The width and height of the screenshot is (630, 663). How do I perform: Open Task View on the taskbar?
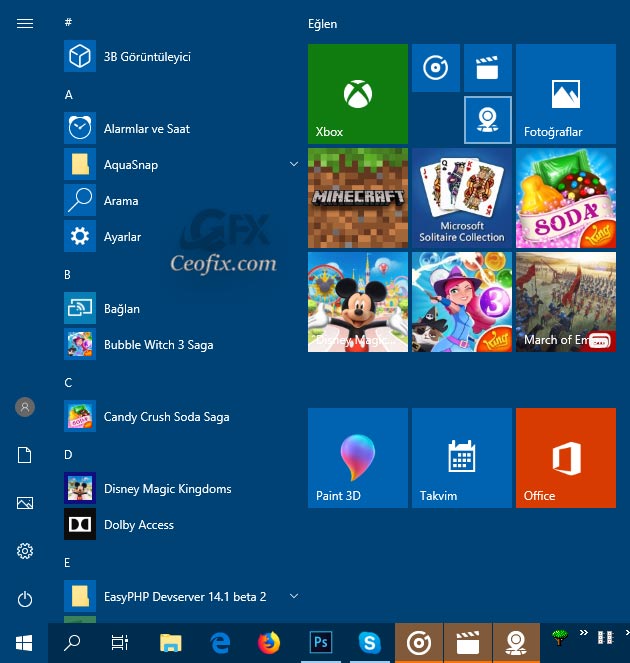click(x=120, y=643)
